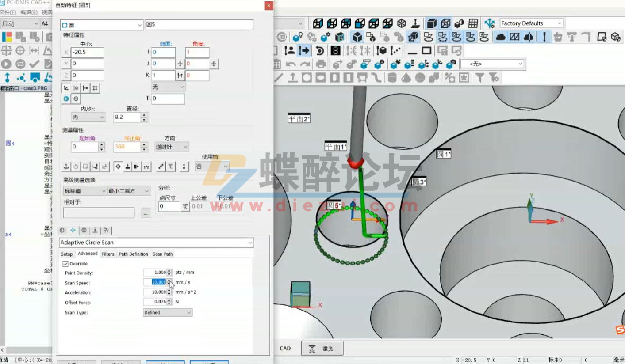This screenshot has height=364, width=625.
Task: Uncheck the Override checkbox on Advanced tab
Action: (x=65, y=263)
